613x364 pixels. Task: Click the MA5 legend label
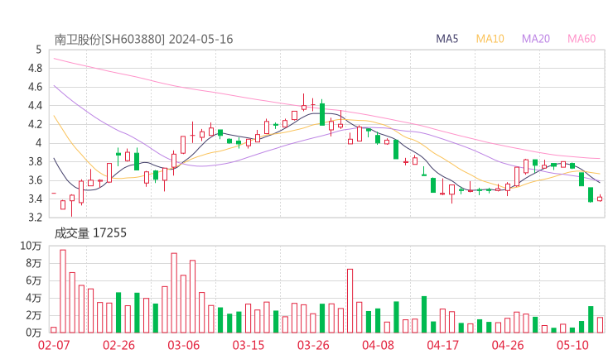[x=446, y=39]
